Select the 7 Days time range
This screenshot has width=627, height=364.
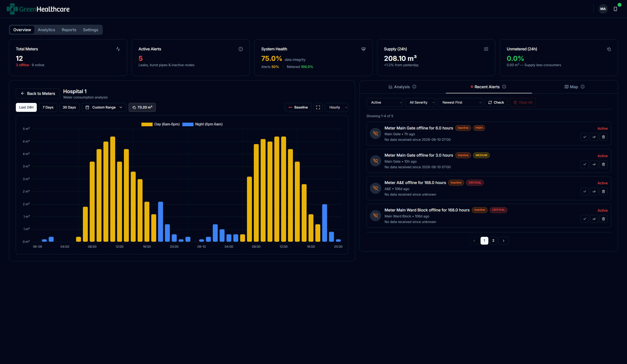(48, 107)
